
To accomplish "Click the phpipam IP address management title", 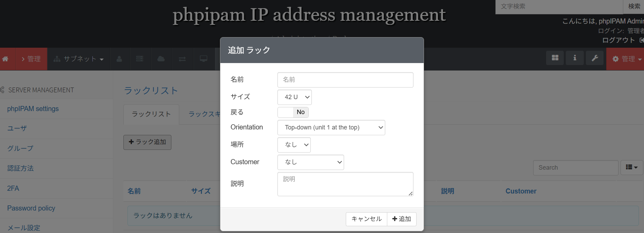I will point(309,15).
